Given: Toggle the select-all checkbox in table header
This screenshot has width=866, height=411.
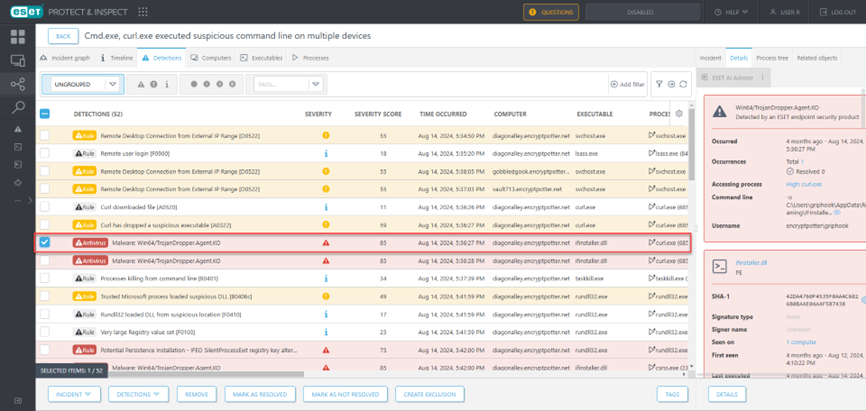Looking at the screenshot, I should [x=45, y=114].
